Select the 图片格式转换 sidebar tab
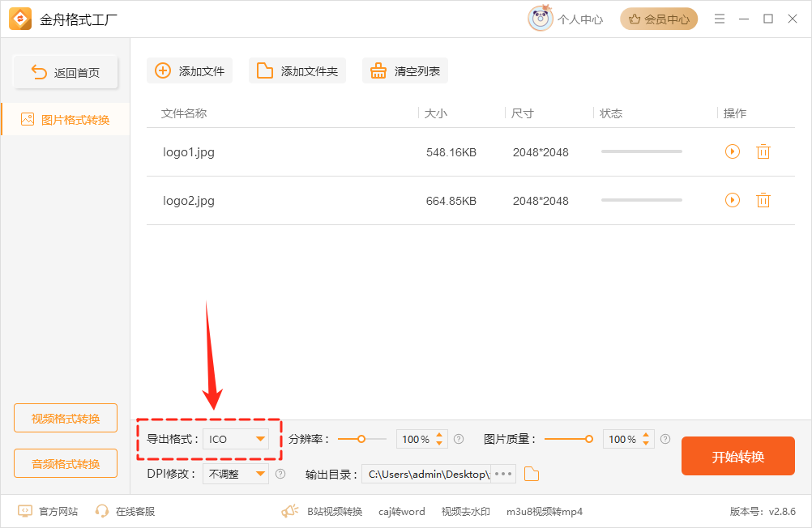Viewport: 812px width, 528px height. coord(66,118)
